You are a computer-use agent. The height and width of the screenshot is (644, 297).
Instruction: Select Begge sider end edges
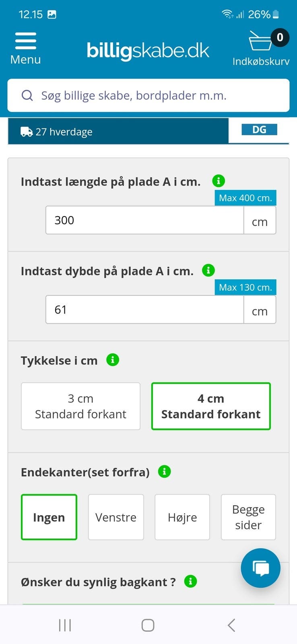(248, 517)
